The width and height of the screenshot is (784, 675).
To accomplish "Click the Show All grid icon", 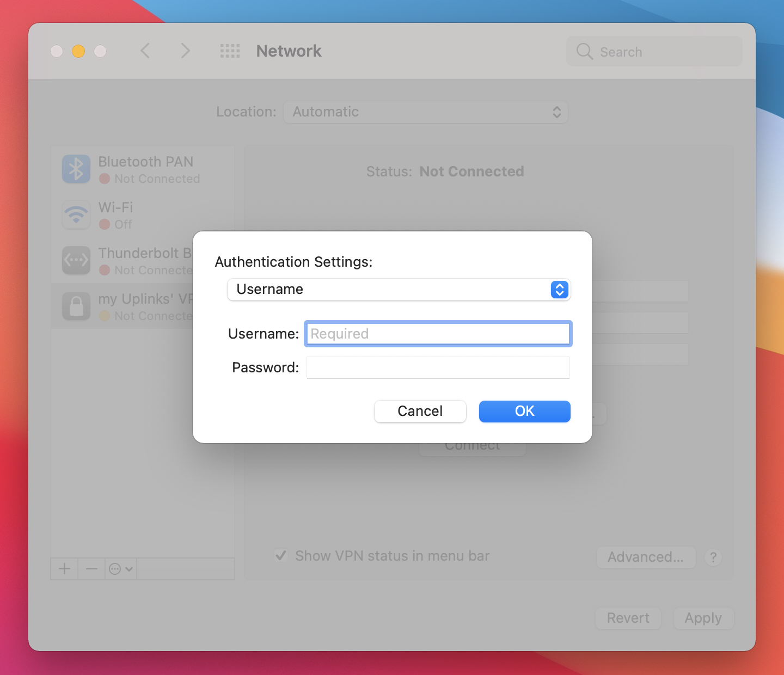I will click(x=230, y=51).
